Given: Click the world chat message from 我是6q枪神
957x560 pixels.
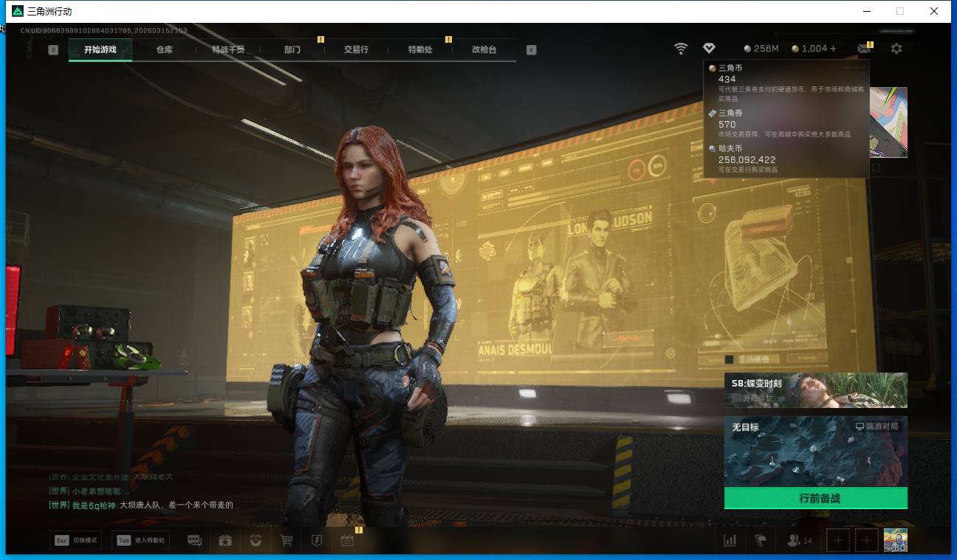Looking at the screenshot, I should point(141,505).
